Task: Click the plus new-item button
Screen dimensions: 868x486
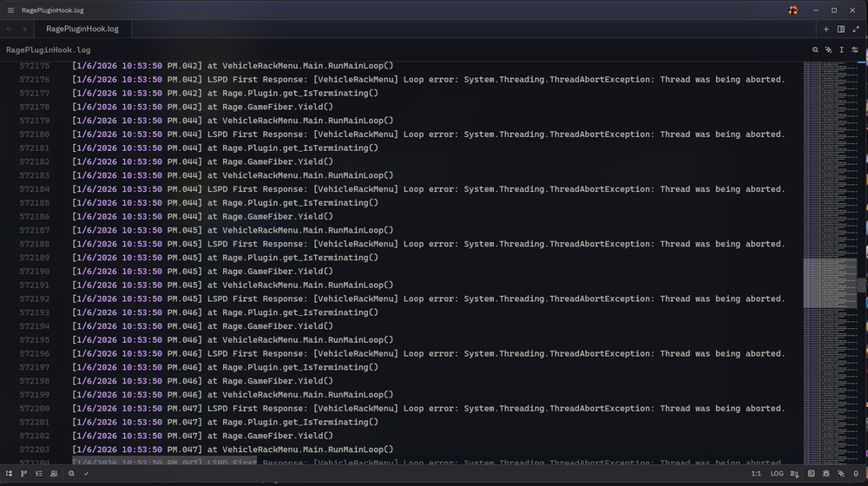Action: tap(826, 29)
